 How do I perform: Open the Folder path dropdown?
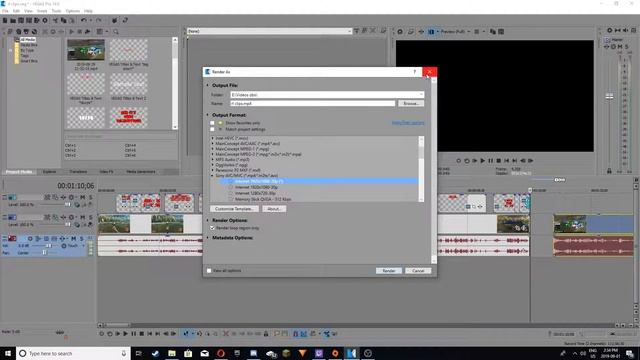click(421, 95)
